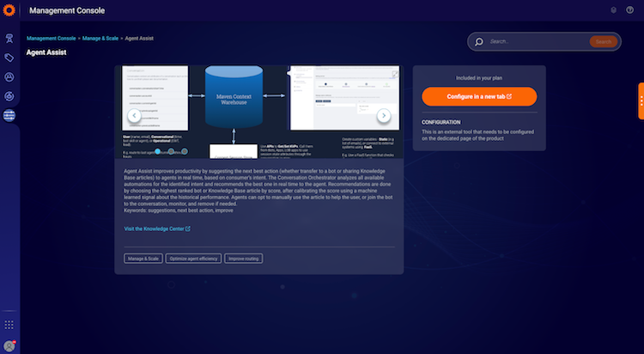The width and height of the screenshot is (644, 354).
Task: Click the Agent Assist breadcrumb text
Action: pos(139,39)
